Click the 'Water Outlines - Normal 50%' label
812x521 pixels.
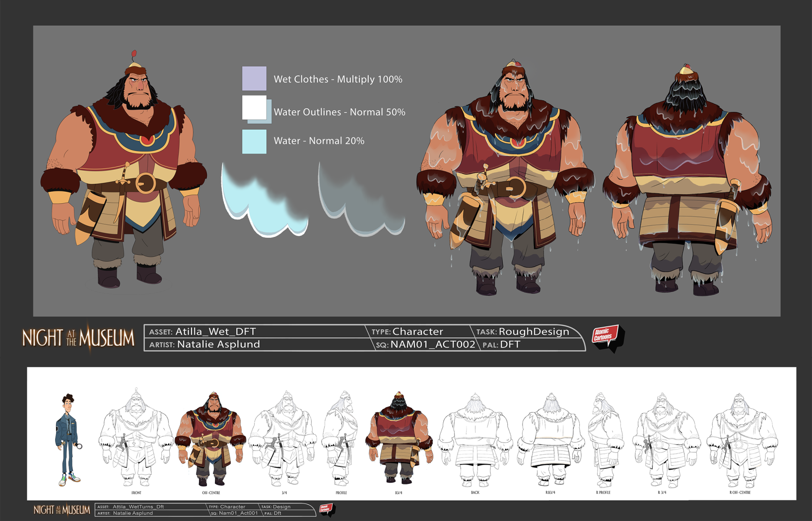[x=339, y=112]
